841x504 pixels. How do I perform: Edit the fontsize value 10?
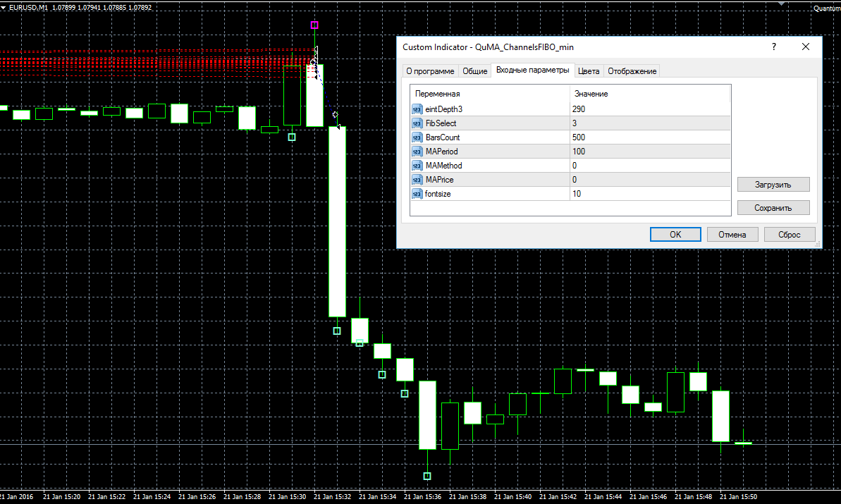650,194
